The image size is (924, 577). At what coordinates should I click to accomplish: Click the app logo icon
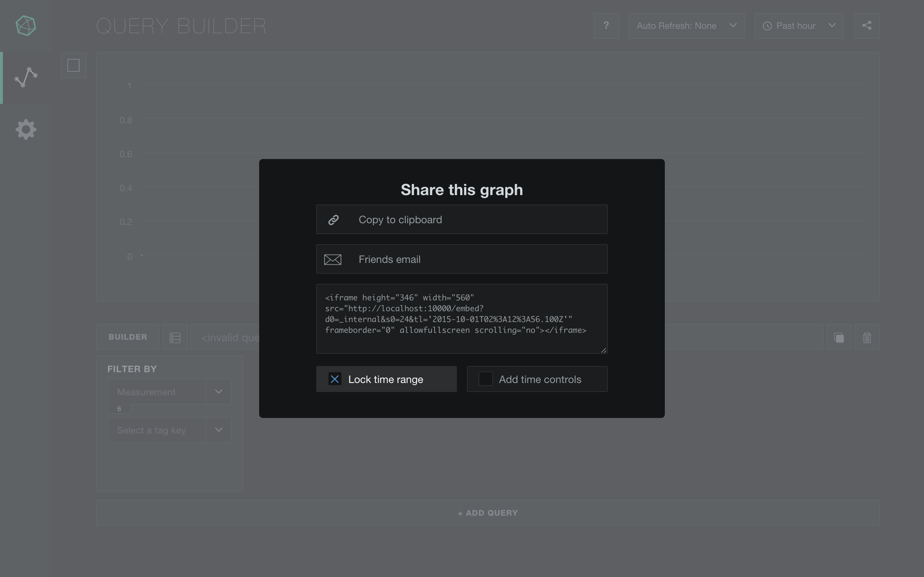26,26
